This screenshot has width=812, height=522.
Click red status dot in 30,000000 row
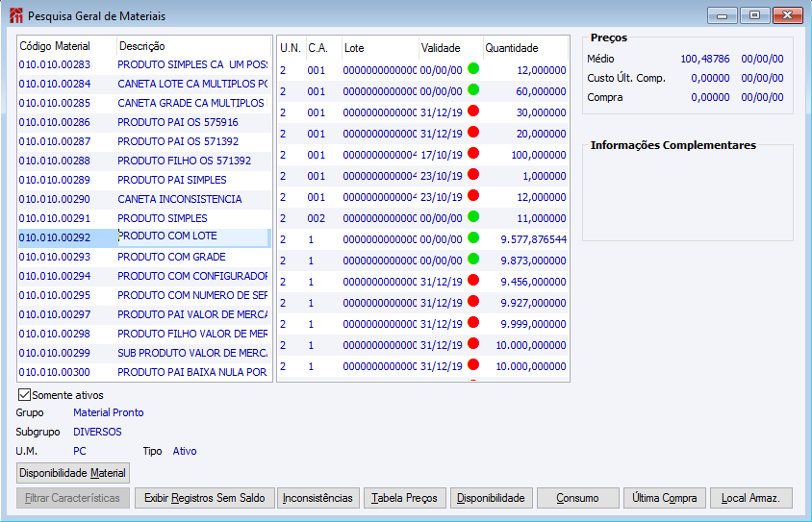473,111
